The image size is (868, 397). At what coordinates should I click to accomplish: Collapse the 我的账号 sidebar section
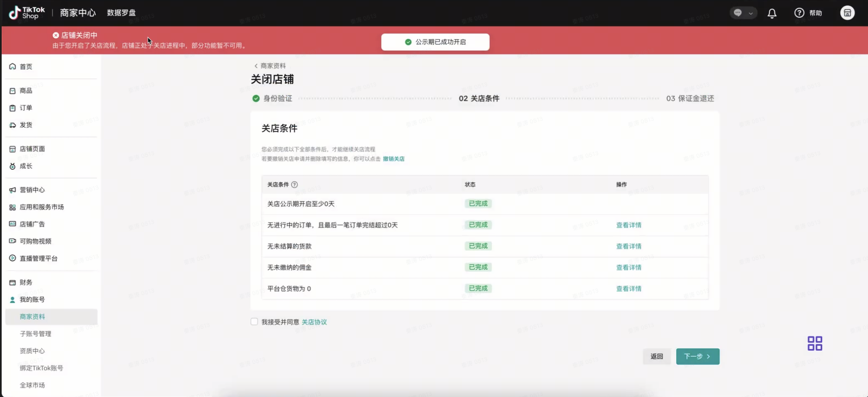[32, 299]
